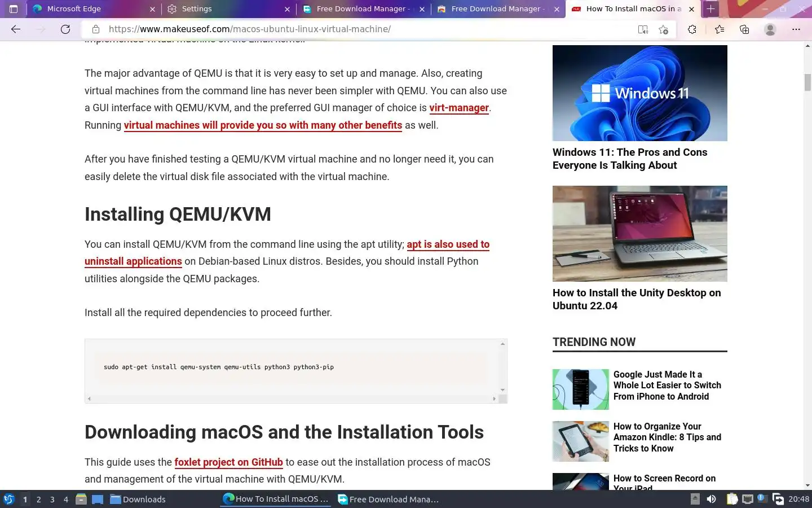
Task: Close the Settings tab
Action: point(287,9)
